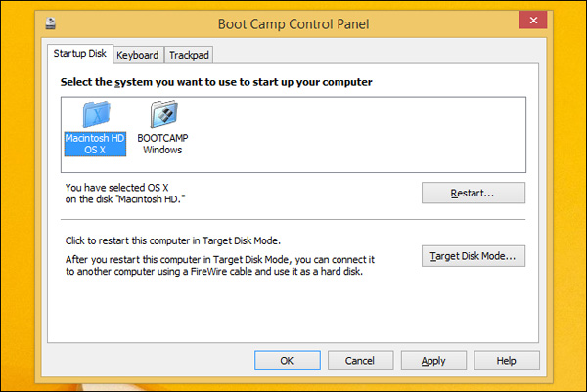Click the Boot Camp title bar icon

[51, 20]
